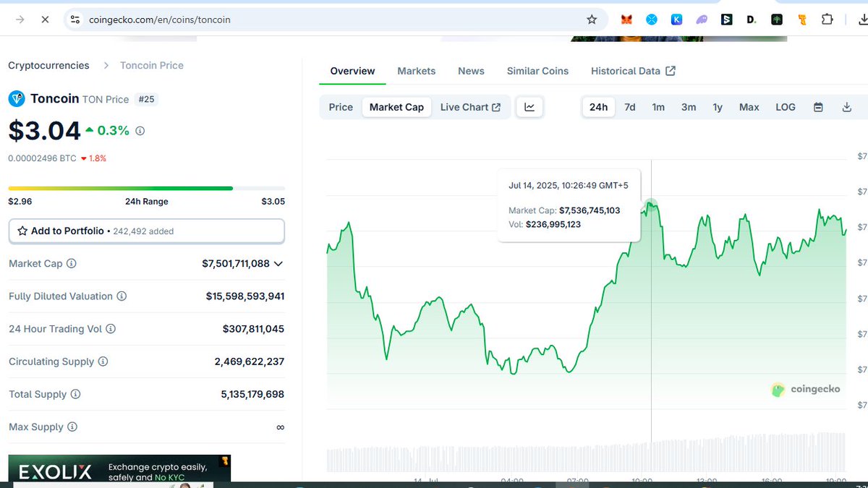This screenshot has height=488, width=868.
Task: Show Market Cap info tooltip
Action: (72, 264)
